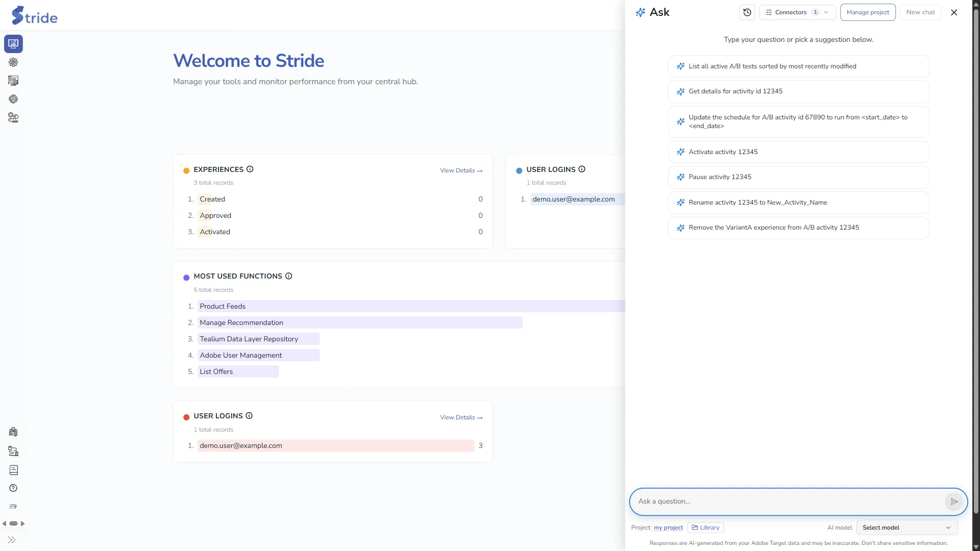Pick suggestion List all active A/B tests

(x=798, y=66)
